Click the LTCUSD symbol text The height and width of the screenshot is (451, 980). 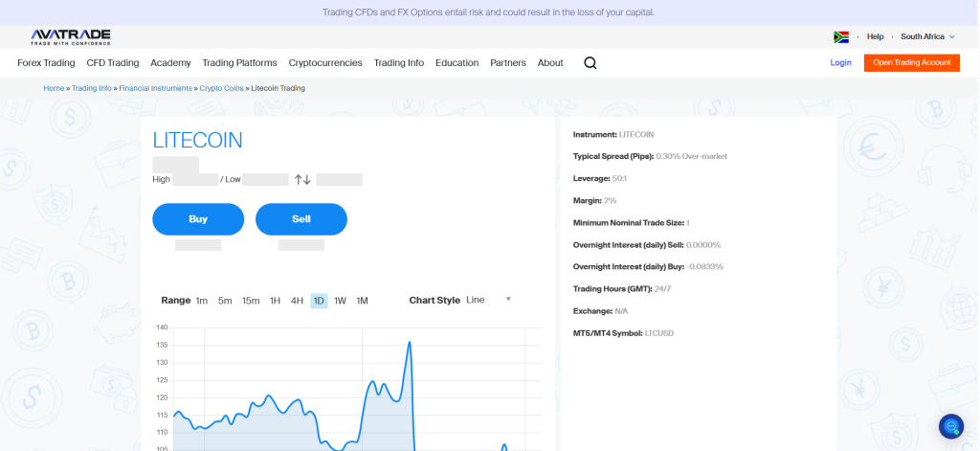658,333
